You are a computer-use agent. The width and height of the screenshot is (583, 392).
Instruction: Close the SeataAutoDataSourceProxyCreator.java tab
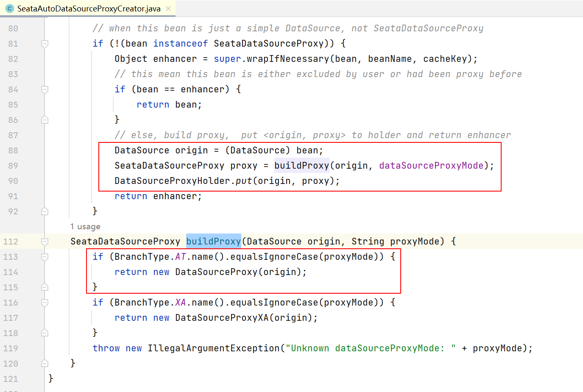[x=168, y=8]
